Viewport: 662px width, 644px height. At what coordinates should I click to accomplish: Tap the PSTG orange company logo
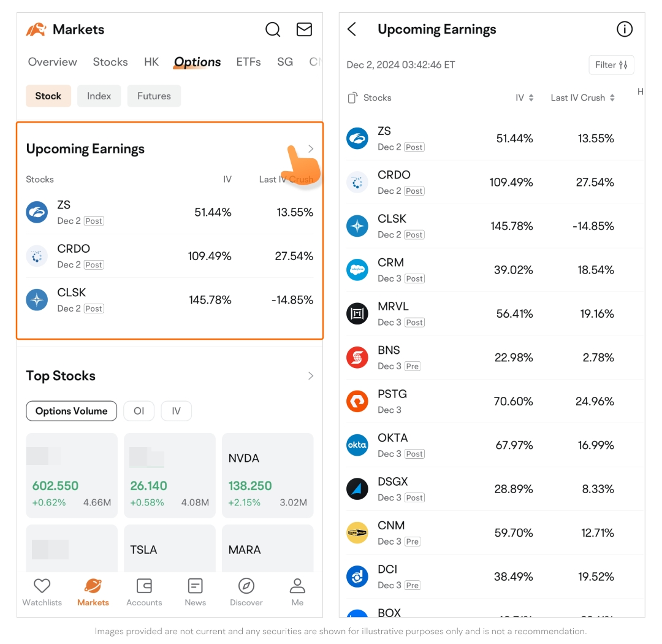(x=357, y=401)
